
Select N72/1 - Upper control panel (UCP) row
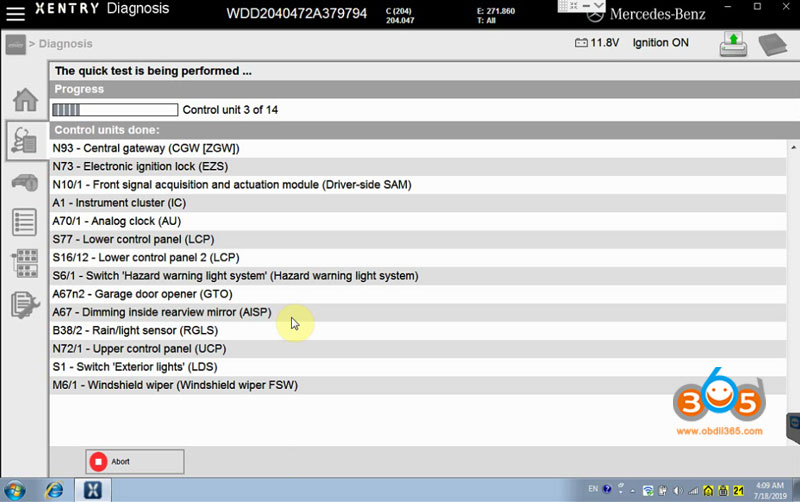pos(417,349)
